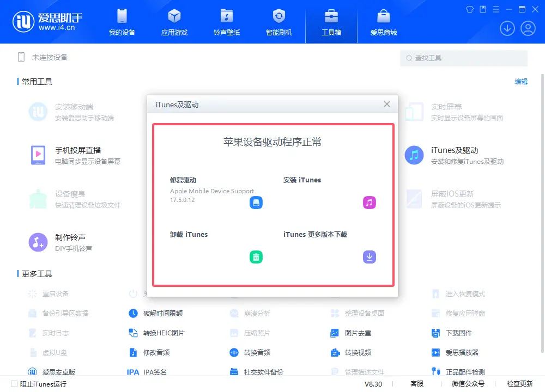Open 手机投屏直播 tool

(76, 155)
